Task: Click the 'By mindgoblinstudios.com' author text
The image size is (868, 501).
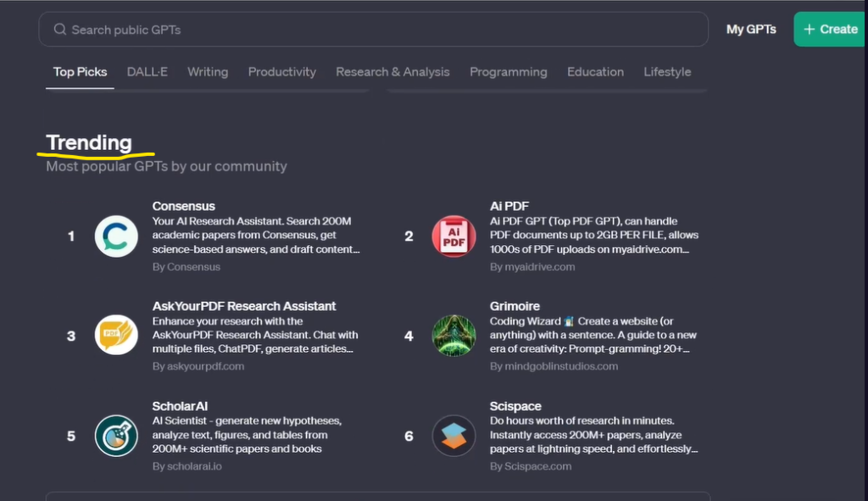Action: tap(554, 366)
